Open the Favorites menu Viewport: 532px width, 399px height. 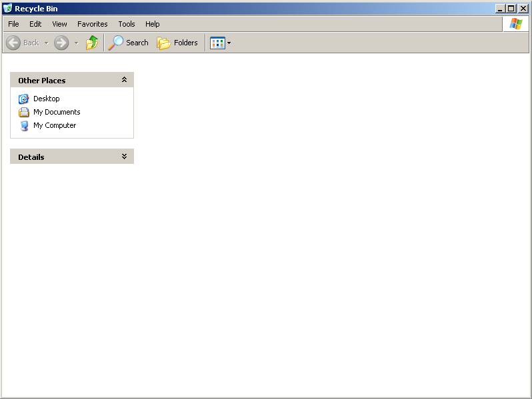92,24
